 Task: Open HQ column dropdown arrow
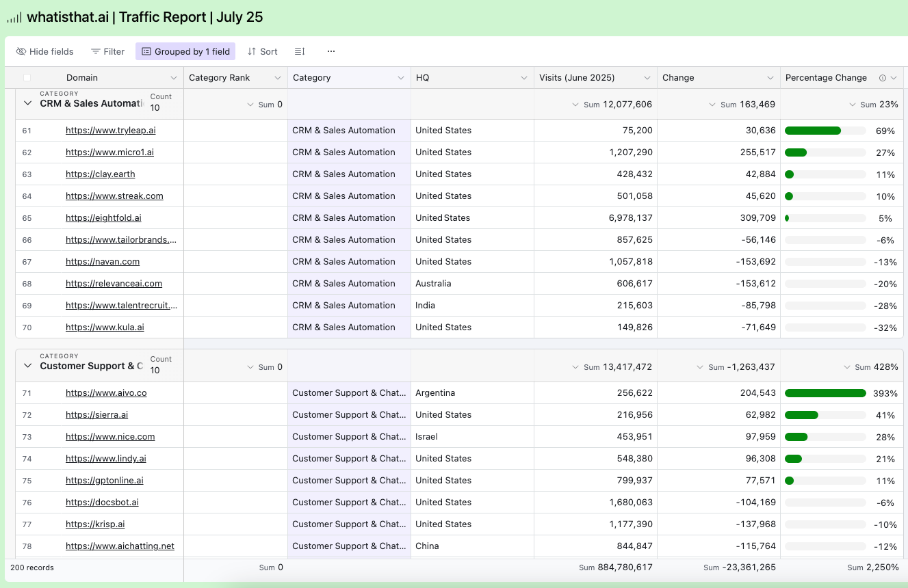tap(524, 78)
